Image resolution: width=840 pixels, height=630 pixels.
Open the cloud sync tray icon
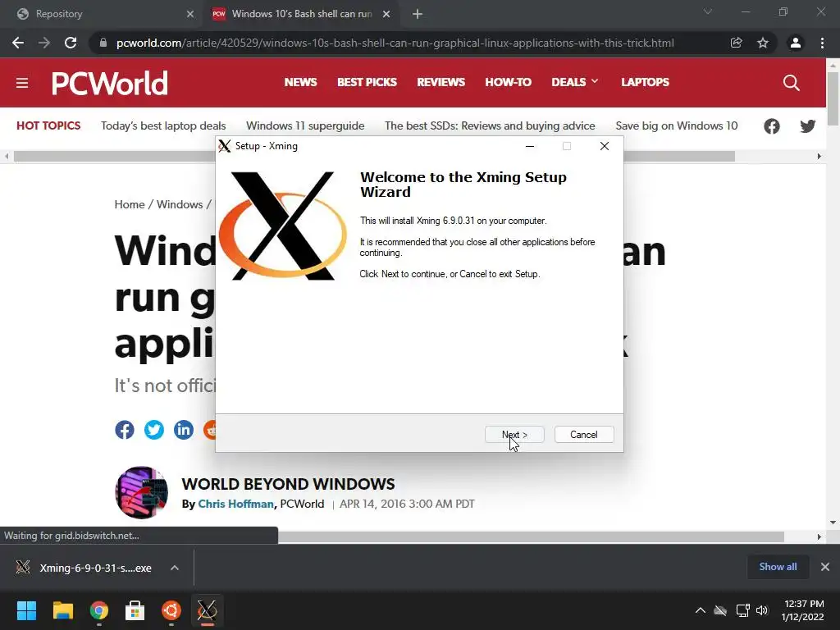point(720,610)
